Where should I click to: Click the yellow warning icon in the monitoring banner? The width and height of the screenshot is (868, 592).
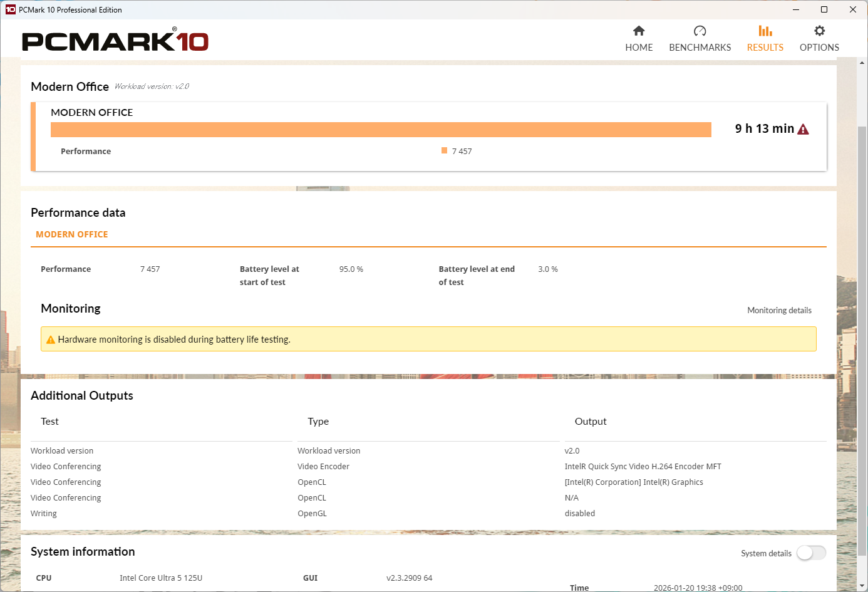tap(51, 340)
